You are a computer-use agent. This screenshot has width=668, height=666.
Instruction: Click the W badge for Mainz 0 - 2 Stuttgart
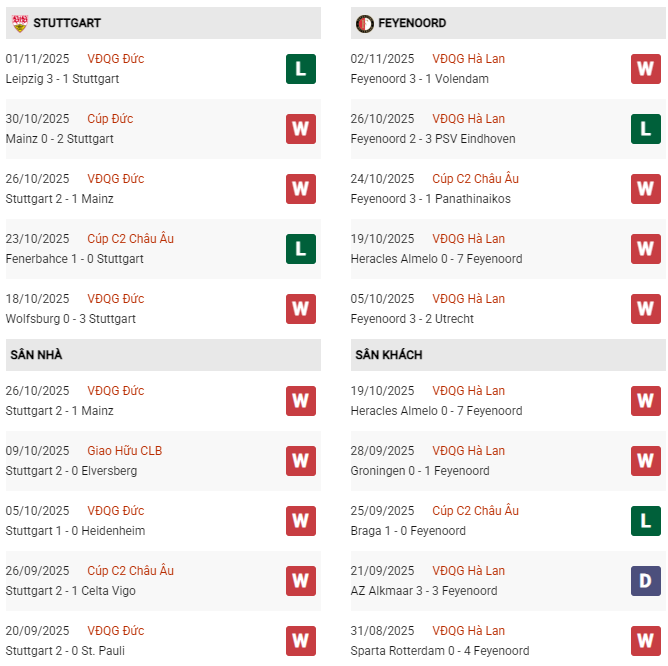(x=300, y=129)
